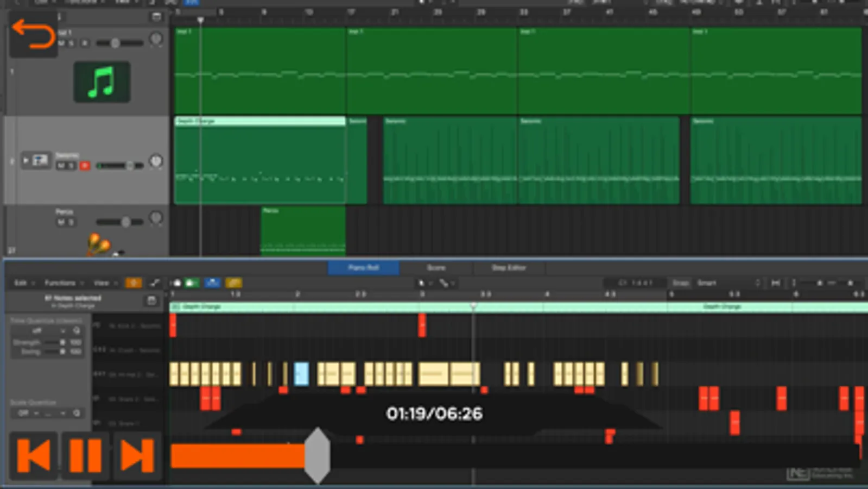Select the Depth Charge region in the arrangement
The image size is (868, 489).
click(x=260, y=160)
